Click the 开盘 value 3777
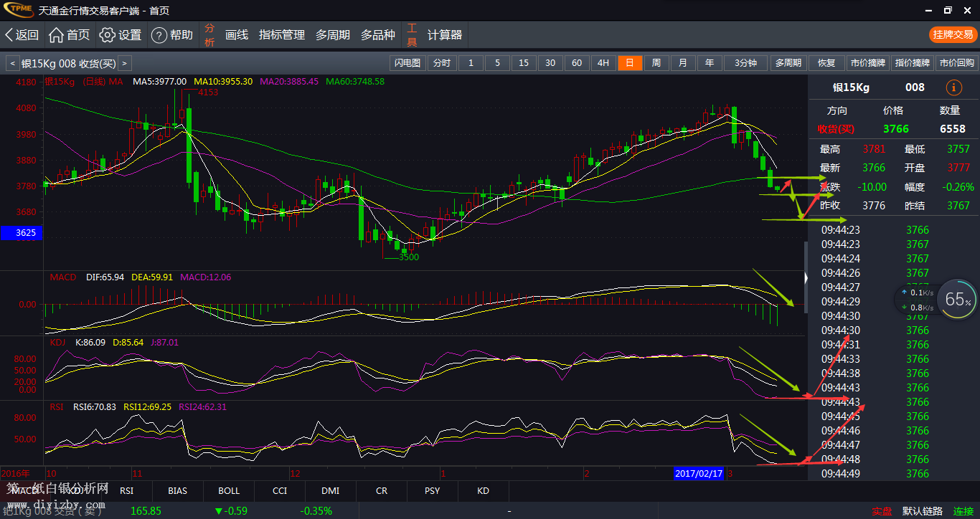Image resolution: width=980 pixels, height=519 pixels. coord(958,168)
